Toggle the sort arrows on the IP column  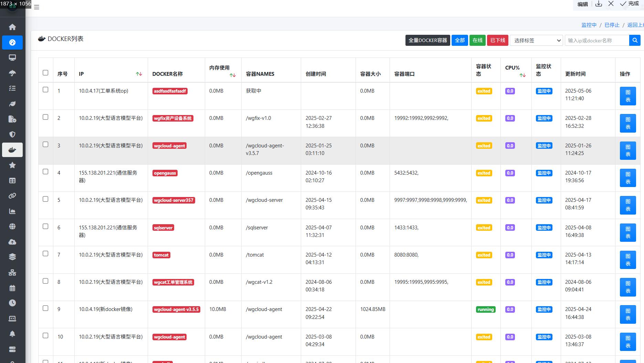(139, 74)
